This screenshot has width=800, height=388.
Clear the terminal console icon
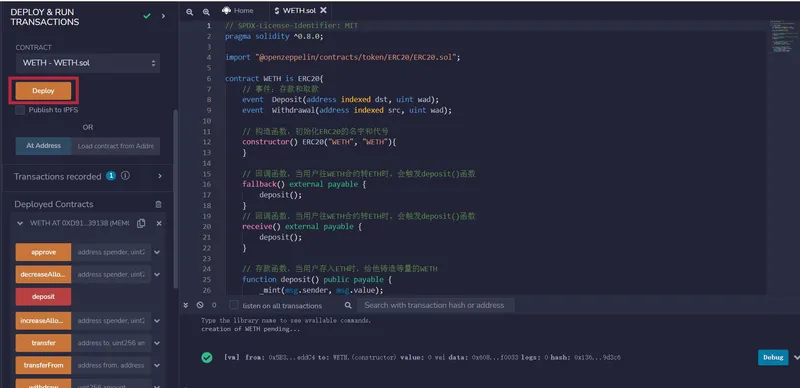point(200,305)
